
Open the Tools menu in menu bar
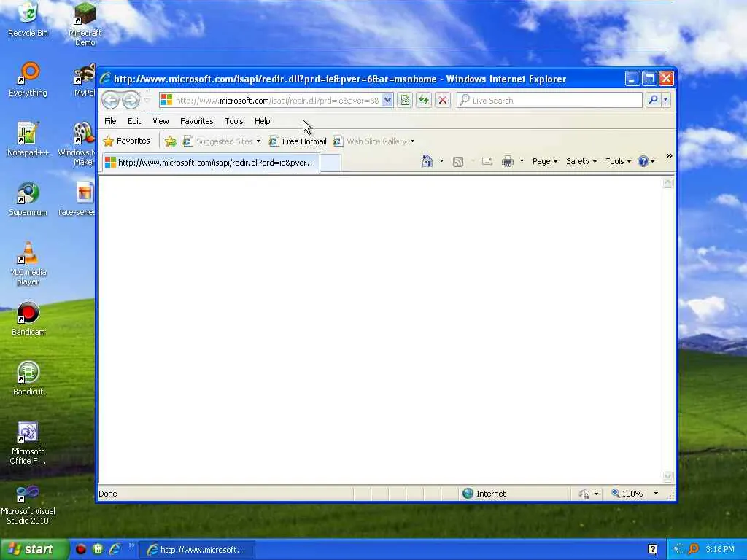[x=234, y=121]
